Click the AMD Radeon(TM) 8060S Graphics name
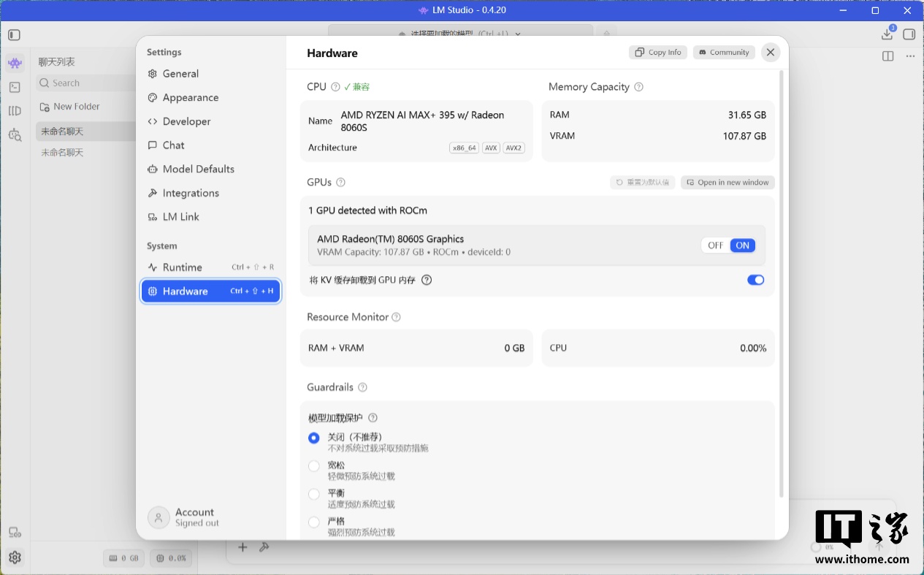 [390, 239]
